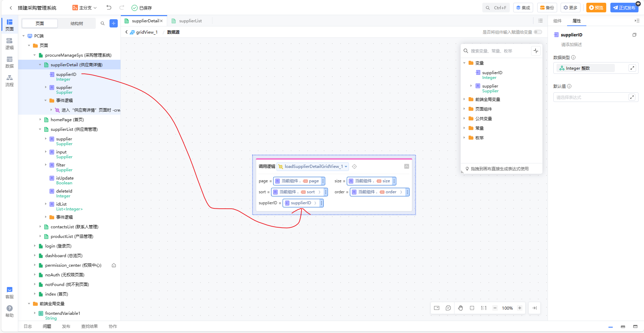Open the 日志 bottom tab
Screen dimensions: 644x333
(x=28, y=326)
